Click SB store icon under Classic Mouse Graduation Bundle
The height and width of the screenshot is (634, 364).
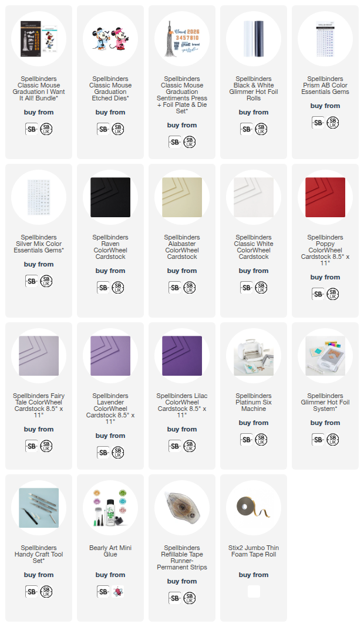coord(32,129)
